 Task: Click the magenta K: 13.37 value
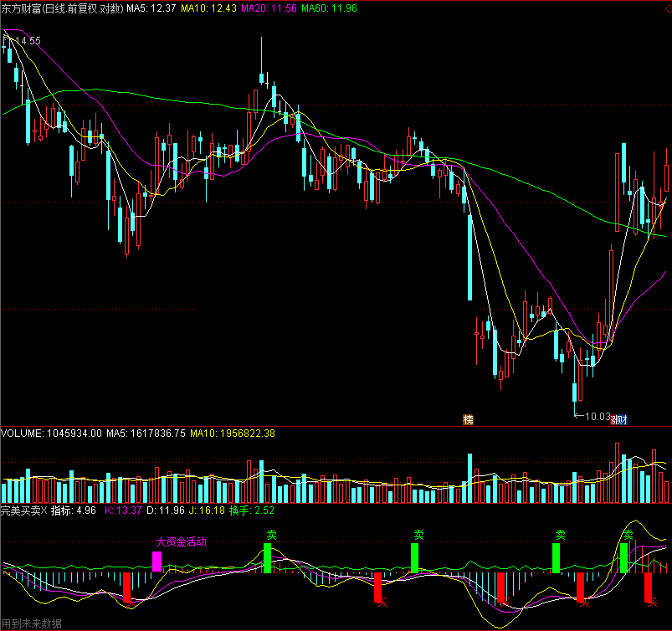[123, 510]
